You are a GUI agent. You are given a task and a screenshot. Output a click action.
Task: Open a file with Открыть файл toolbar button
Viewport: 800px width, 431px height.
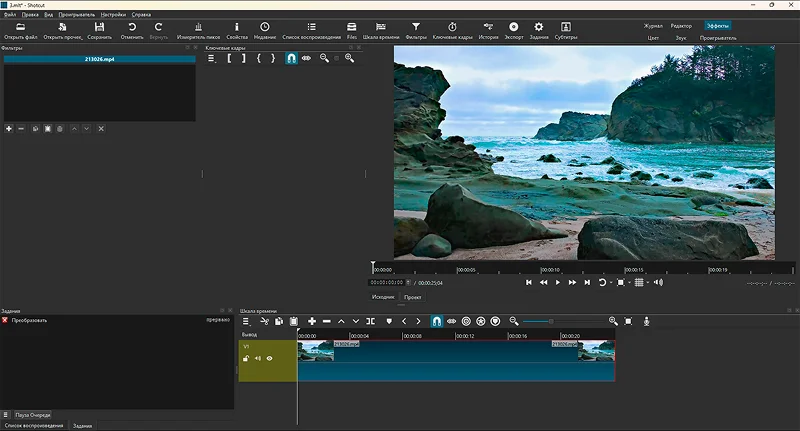point(20,31)
